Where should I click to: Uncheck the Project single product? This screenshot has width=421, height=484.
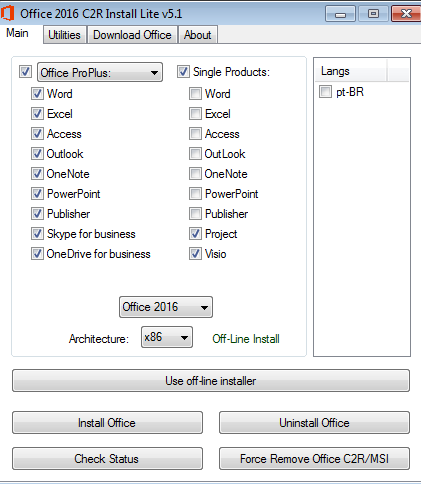pyautogui.click(x=195, y=234)
